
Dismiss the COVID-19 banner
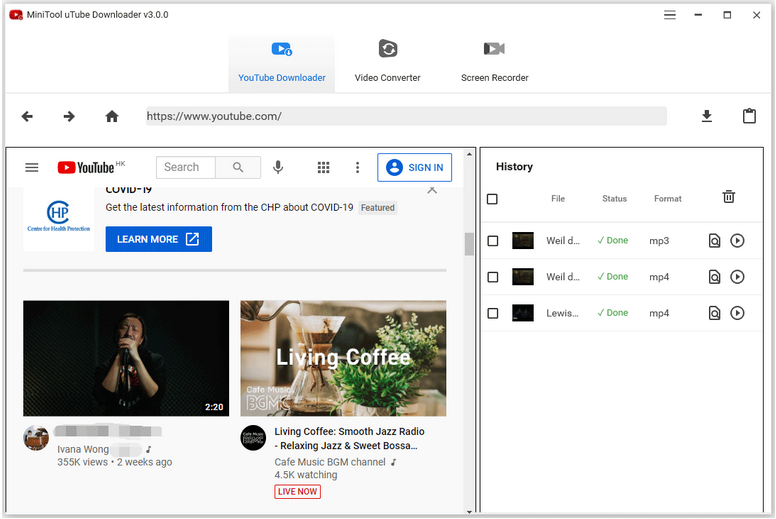tap(432, 190)
